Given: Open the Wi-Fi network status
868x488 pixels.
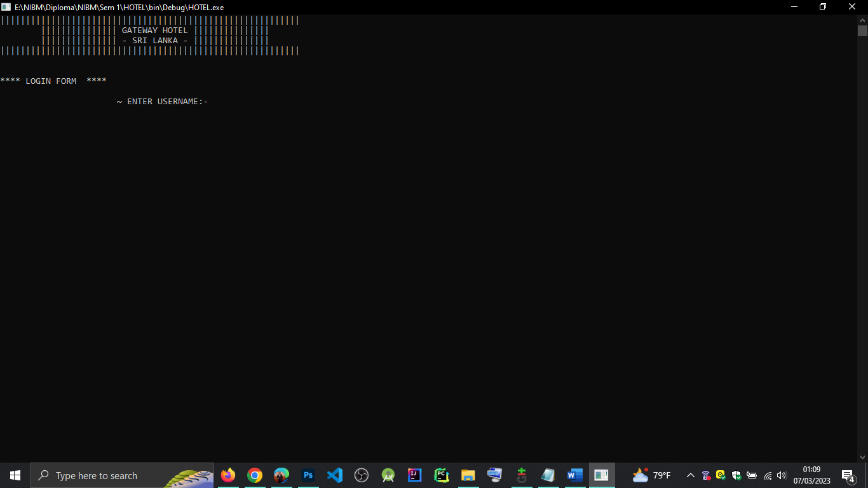Looking at the screenshot, I should [x=766, y=475].
